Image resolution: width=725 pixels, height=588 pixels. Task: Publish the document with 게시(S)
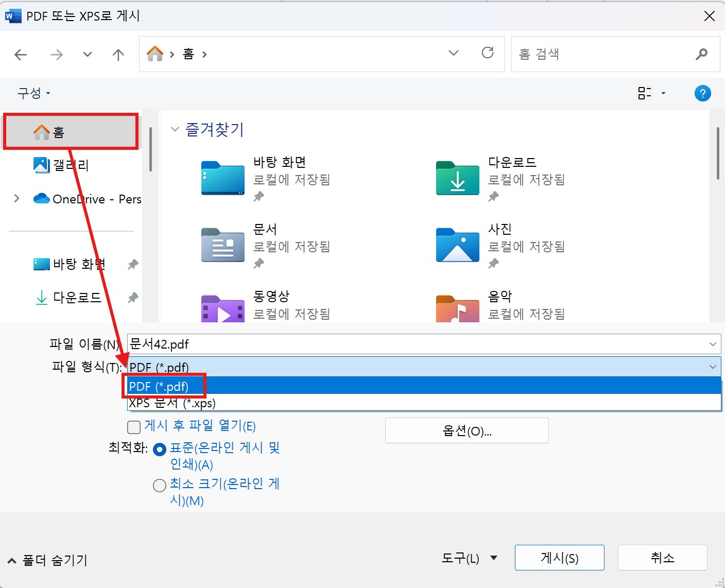coord(560,558)
